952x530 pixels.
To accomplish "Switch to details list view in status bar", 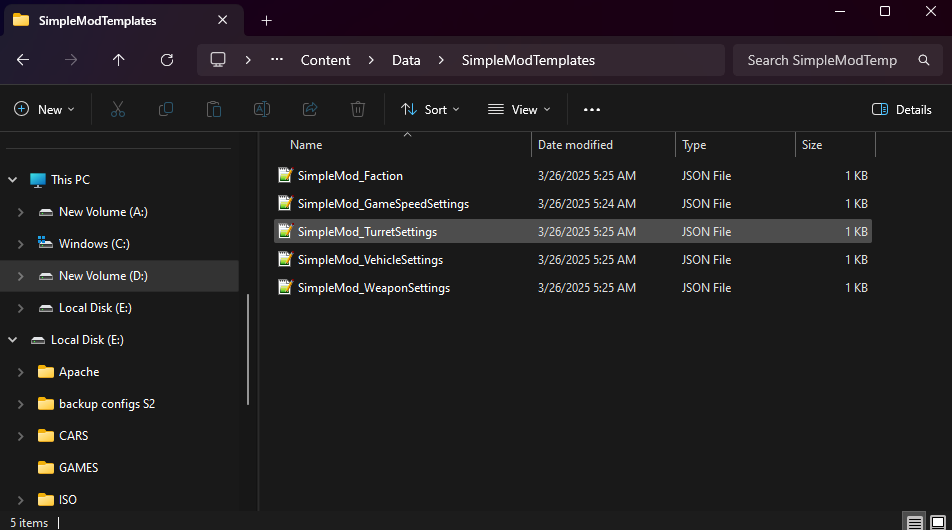I will (x=914, y=522).
